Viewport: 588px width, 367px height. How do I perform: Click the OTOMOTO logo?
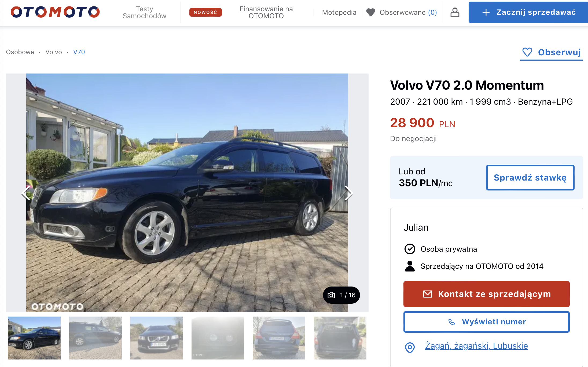point(55,12)
